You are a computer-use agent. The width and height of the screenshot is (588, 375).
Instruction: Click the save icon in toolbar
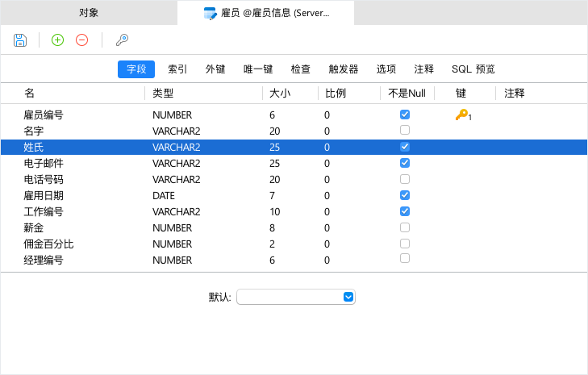pos(20,40)
